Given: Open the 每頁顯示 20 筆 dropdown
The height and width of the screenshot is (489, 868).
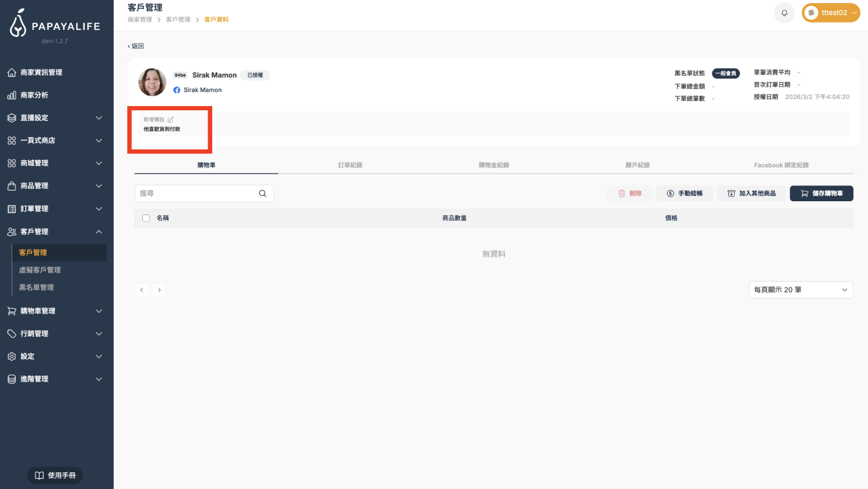Looking at the screenshot, I should pyautogui.click(x=800, y=290).
